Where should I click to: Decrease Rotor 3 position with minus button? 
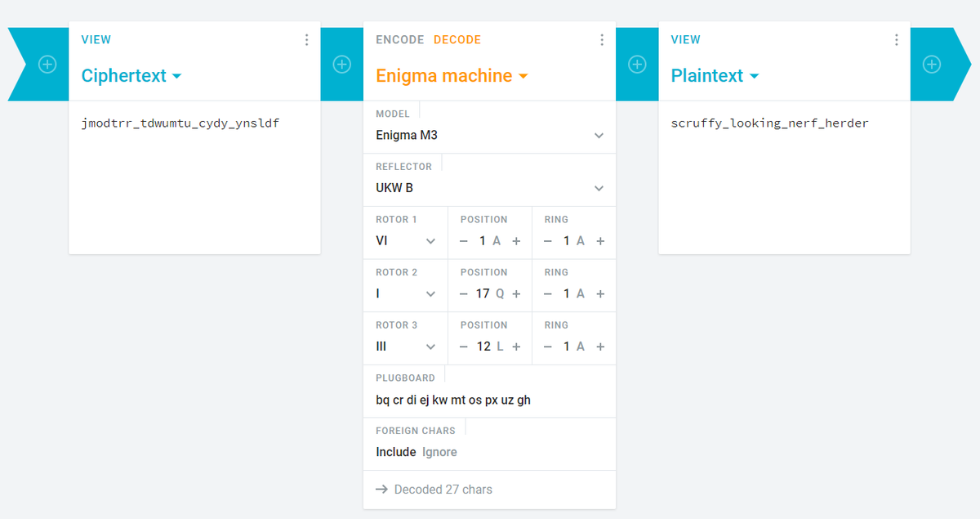point(463,346)
